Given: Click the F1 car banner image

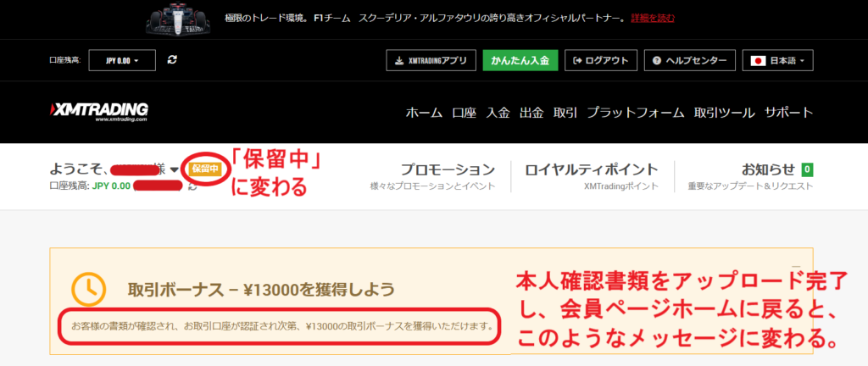Looking at the screenshot, I should tap(181, 18).
